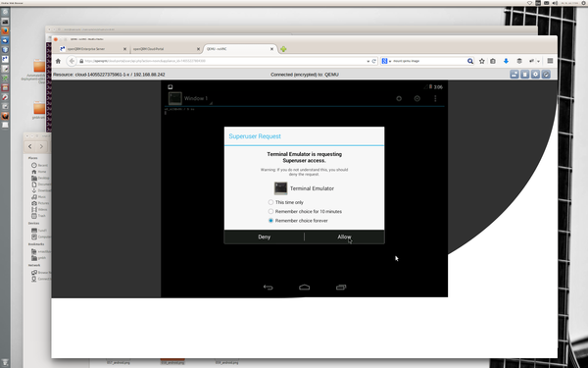The width and height of the screenshot is (588, 368).
Task: Click the last noVNC toolbar button
Action: (546, 75)
